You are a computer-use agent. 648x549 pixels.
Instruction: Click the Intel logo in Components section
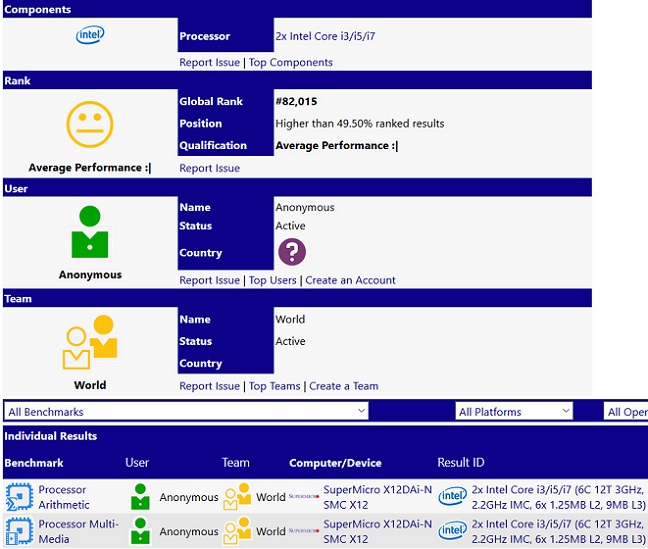[90, 35]
